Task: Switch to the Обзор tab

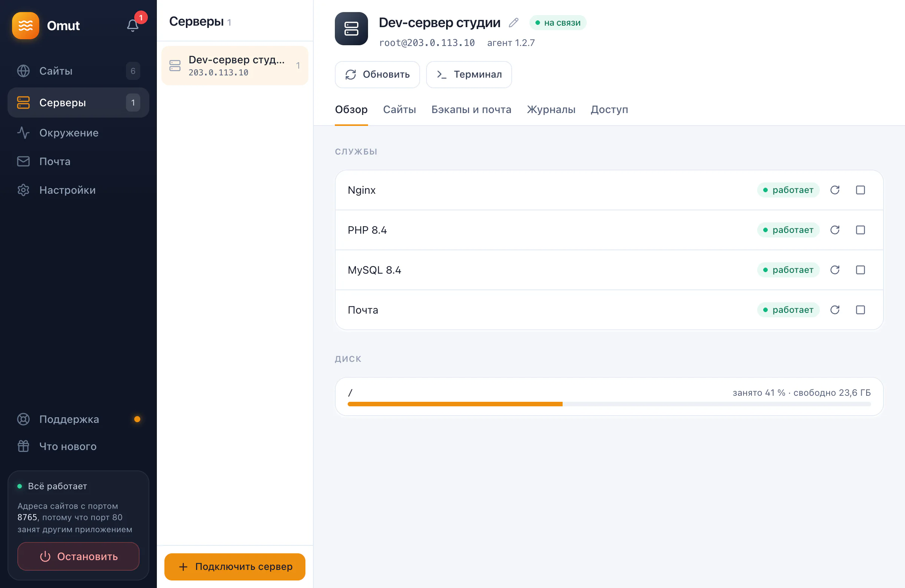Action: click(351, 110)
